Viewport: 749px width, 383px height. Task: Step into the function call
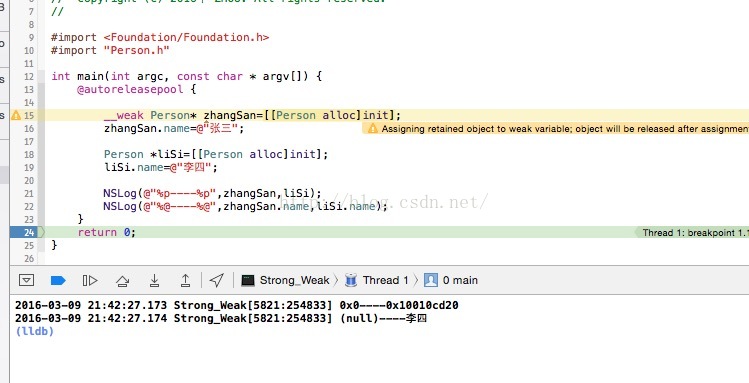pos(154,280)
